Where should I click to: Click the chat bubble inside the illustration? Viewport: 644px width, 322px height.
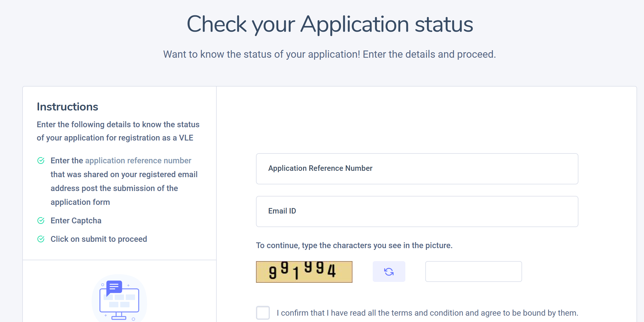tap(114, 287)
